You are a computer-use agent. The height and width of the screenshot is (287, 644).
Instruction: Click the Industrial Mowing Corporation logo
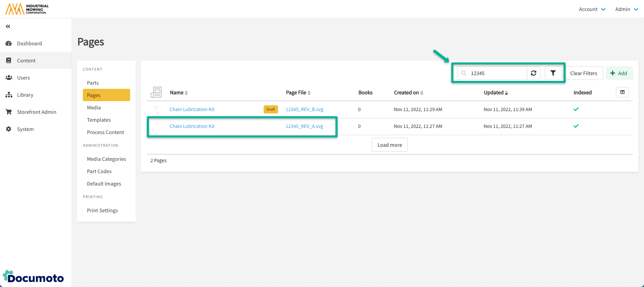click(27, 9)
